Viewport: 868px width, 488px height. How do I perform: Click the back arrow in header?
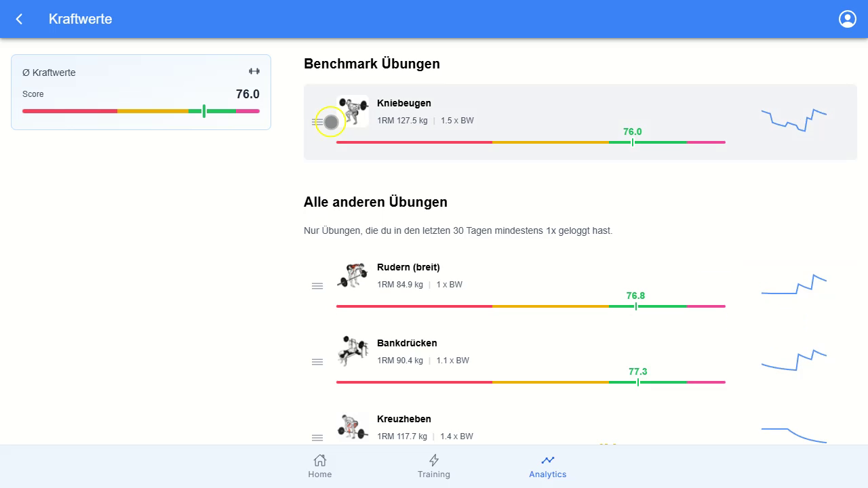click(x=19, y=19)
